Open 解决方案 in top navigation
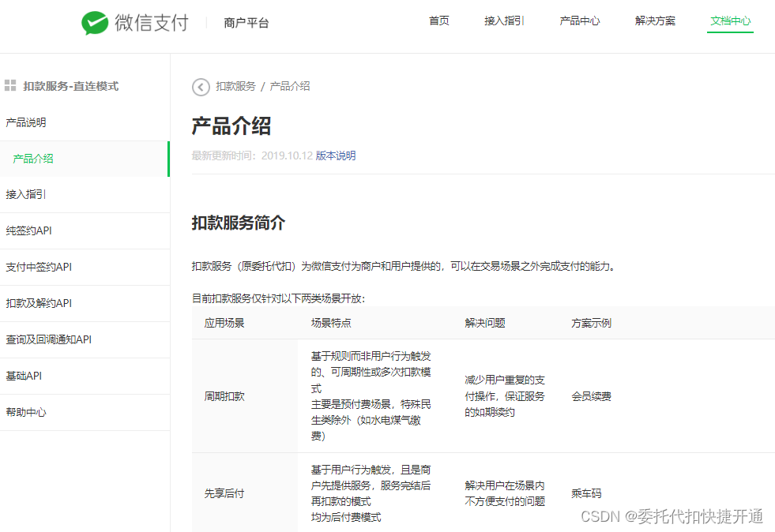 [x=655, y=21]
